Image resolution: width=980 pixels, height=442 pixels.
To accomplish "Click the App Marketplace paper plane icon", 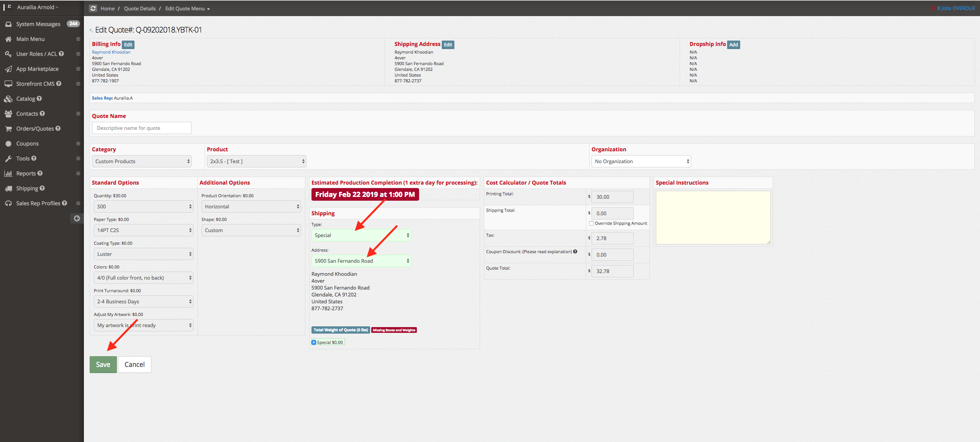I will [x=8, y=69].
